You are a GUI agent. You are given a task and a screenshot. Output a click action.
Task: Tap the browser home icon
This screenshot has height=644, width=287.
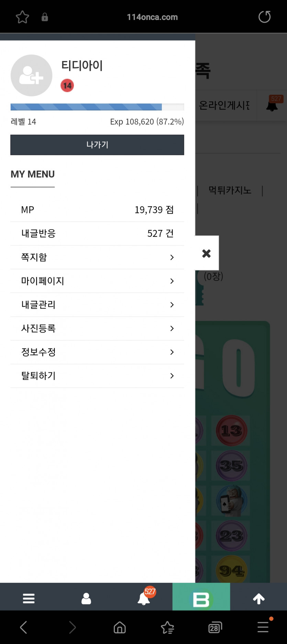[x=120, y=627]
